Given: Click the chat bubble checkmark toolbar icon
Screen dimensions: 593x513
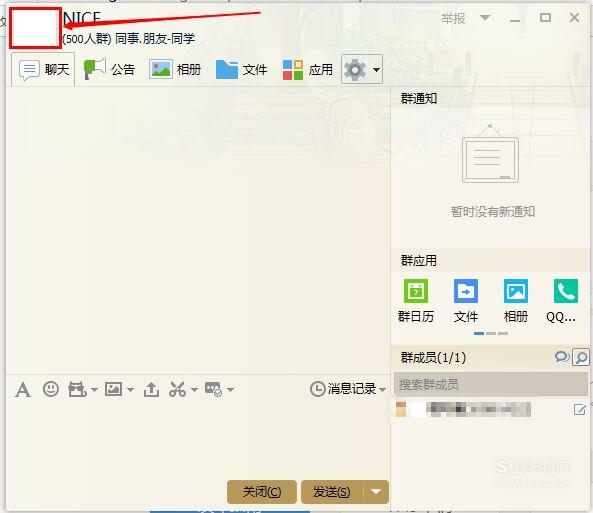Looking at the screenshot, I should (213, 389).
